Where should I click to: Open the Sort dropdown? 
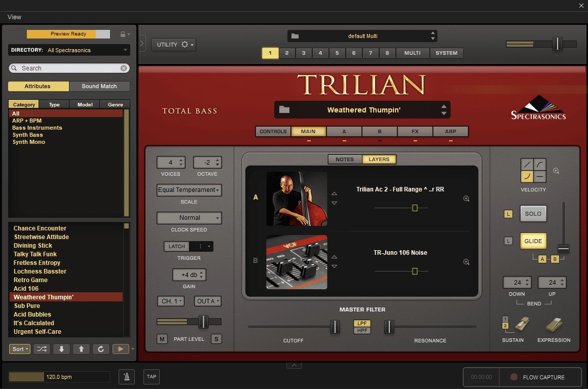(19, 349)
